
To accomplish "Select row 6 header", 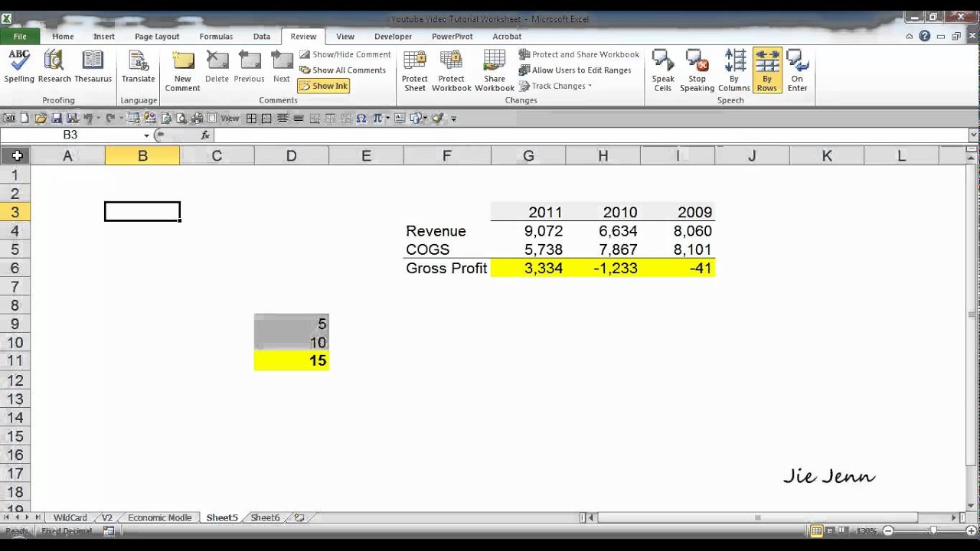I will [15, 268].
